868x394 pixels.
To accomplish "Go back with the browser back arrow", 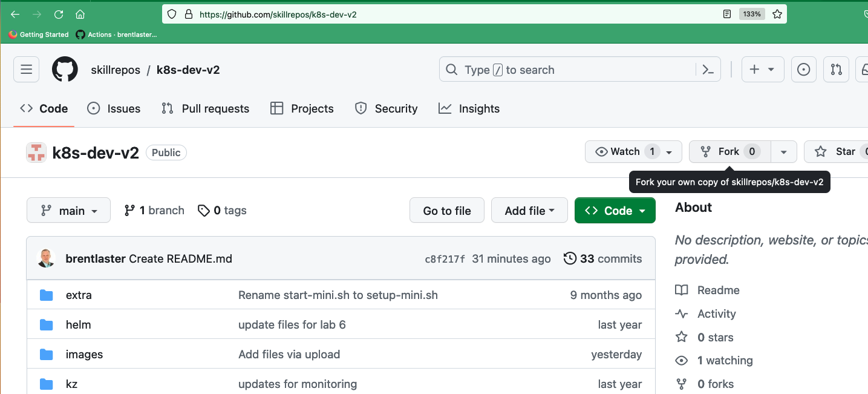I will point(15,14).
